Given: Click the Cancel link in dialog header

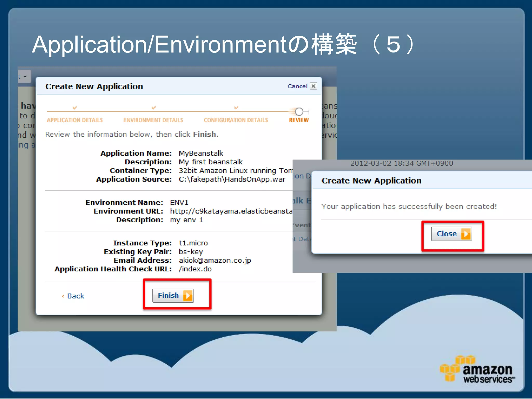Looking at the screenshot, I should (x=297, y=86).
